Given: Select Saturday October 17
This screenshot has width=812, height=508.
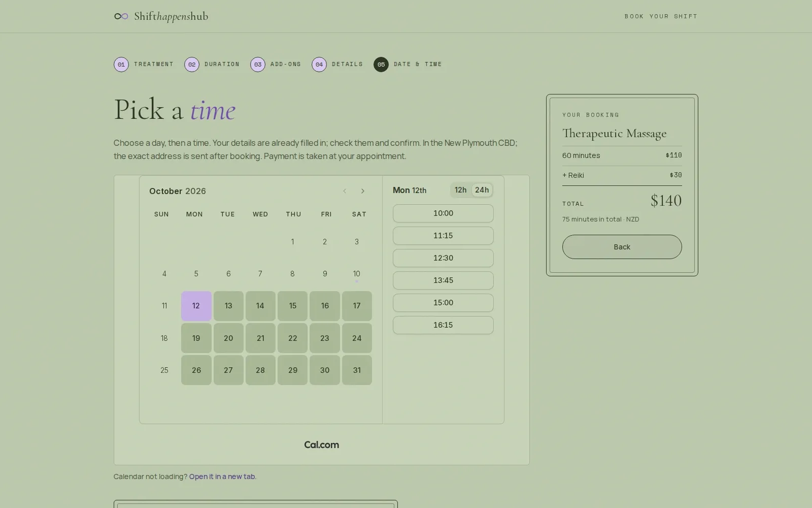Looking at the screenshot, I should pos(357,306).
